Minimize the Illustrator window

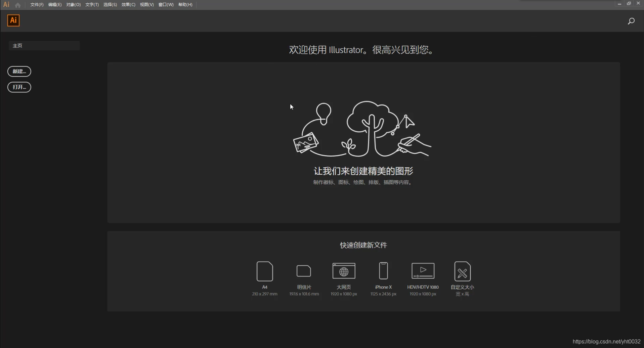point(619,4)
